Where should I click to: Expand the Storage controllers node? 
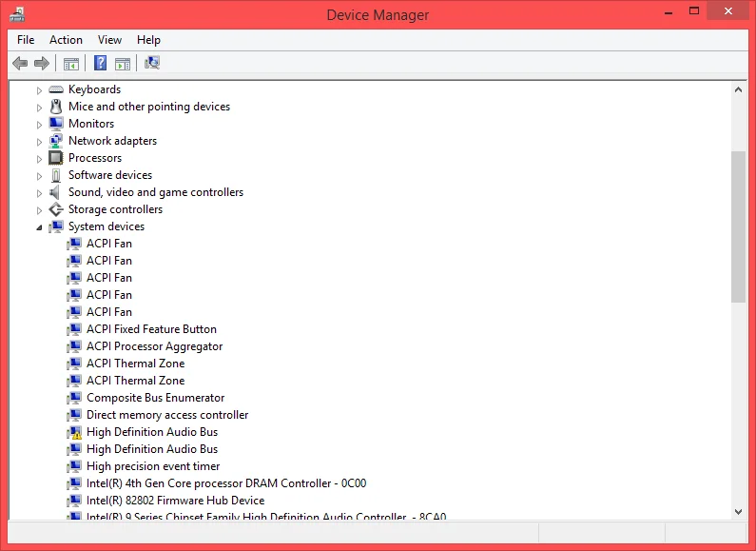pyautogui.click(x=39, y=210)
